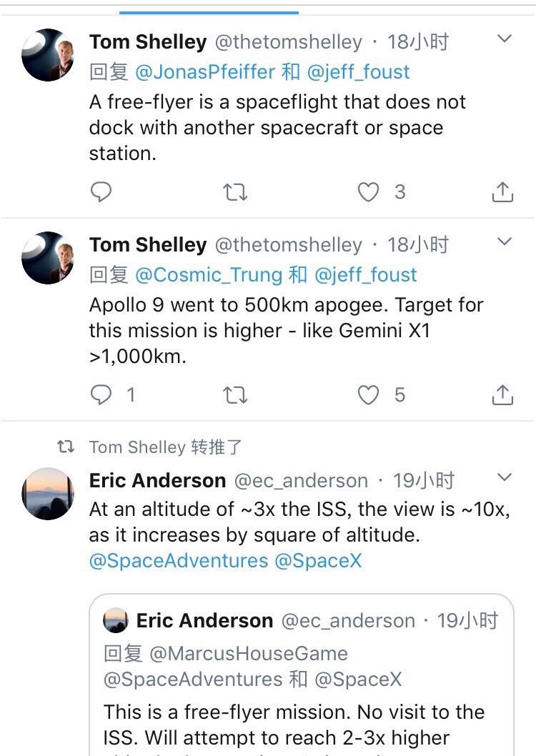Open options chevron on Apollo 9 tweet
536x756 pixels.
(505, 242)
